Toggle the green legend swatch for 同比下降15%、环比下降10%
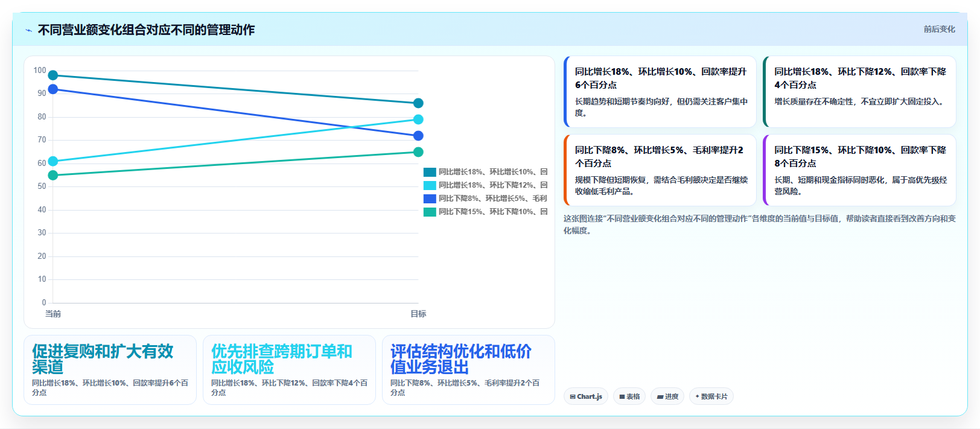This screenshot has height=429, width=980. point(430,212)
